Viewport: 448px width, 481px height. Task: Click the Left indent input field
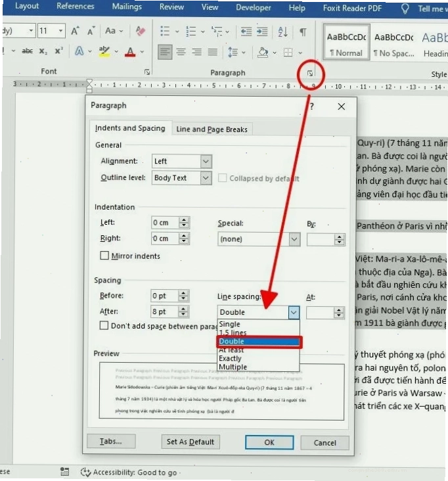click(166, 222)
